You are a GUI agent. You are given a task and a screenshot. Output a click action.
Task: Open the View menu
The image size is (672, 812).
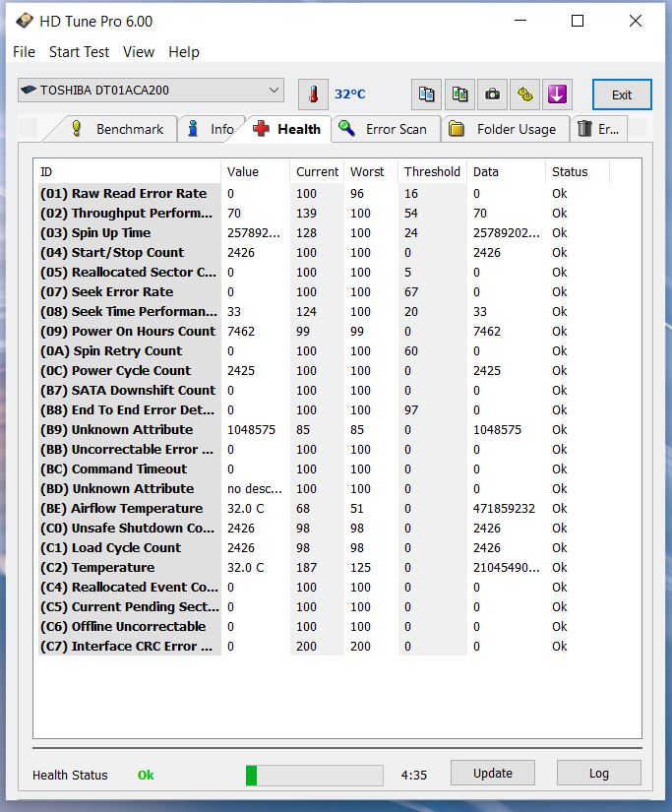pos(139,52)
